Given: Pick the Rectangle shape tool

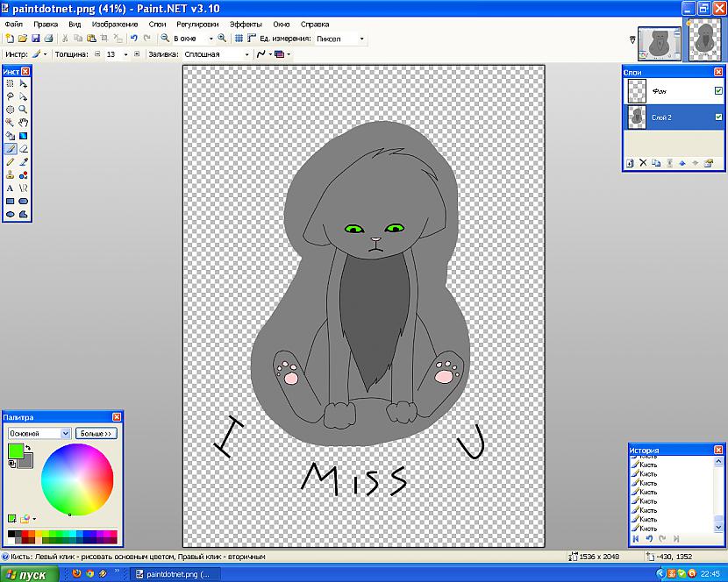Looking at the screenshot, I should click(11, 201).
